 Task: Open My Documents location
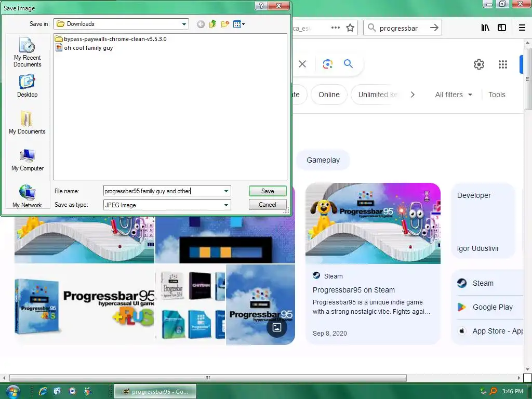27,123
